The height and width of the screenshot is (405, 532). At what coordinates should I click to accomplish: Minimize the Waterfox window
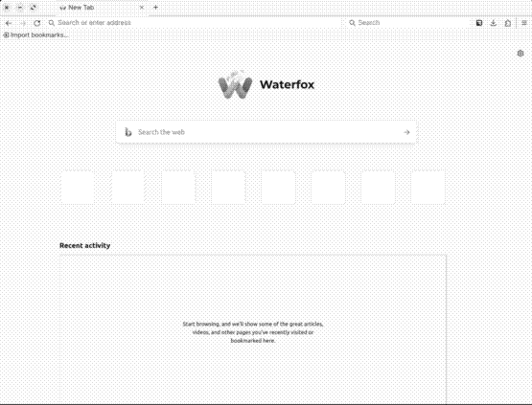click(20, 7)
